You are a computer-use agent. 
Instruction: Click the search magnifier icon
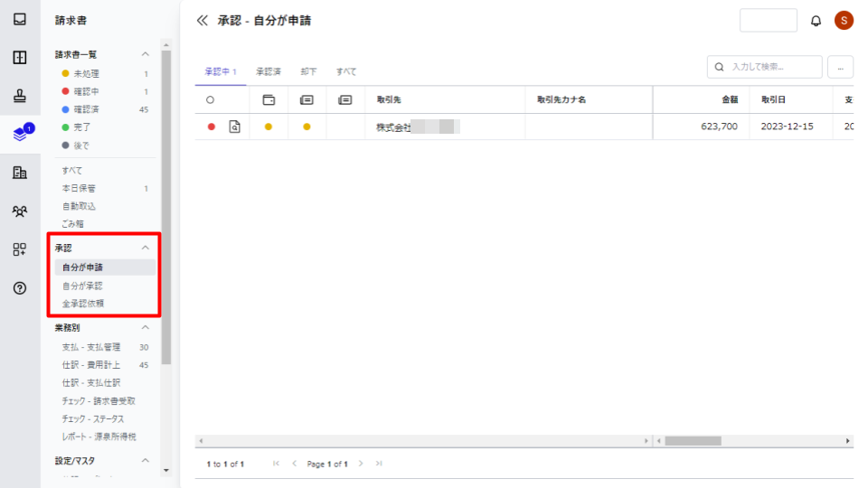point(719,67)
